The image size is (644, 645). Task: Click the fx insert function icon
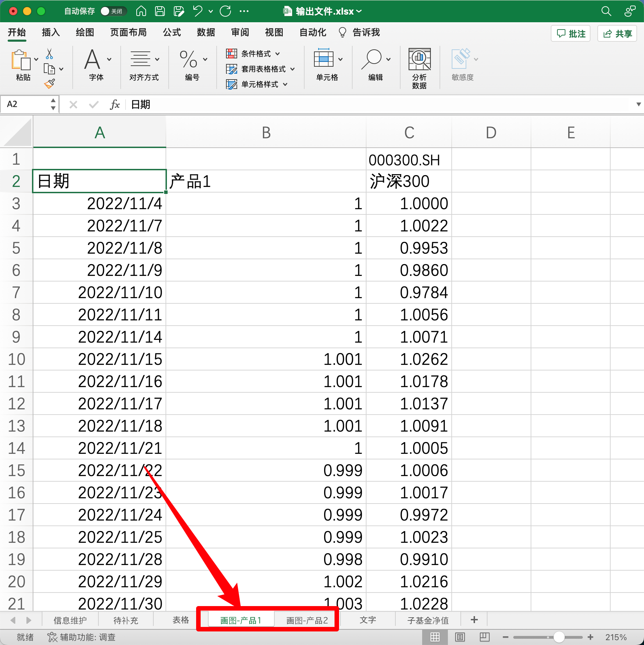tap(115, 104)
